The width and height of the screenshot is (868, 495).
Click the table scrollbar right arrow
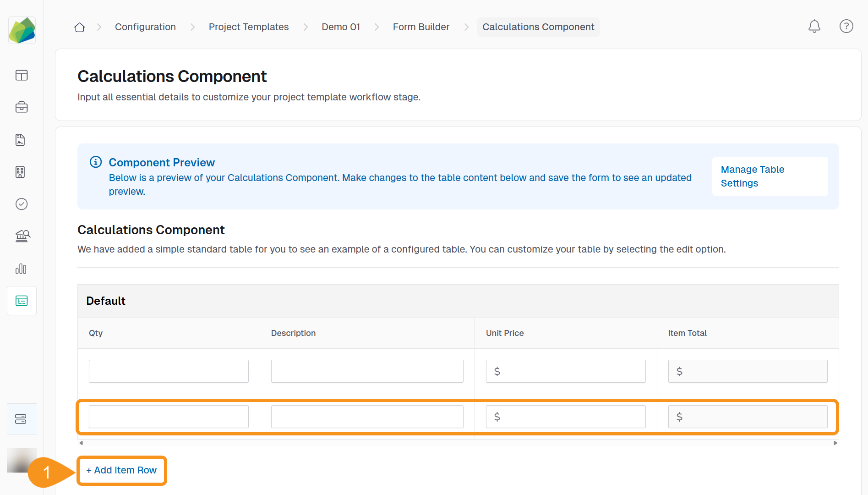[835, 443]
